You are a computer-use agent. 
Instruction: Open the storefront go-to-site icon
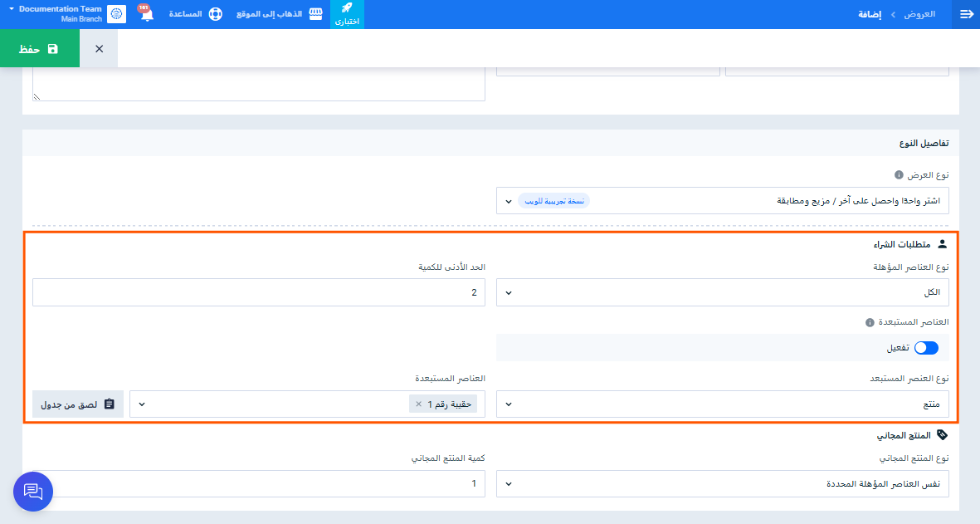316,14
